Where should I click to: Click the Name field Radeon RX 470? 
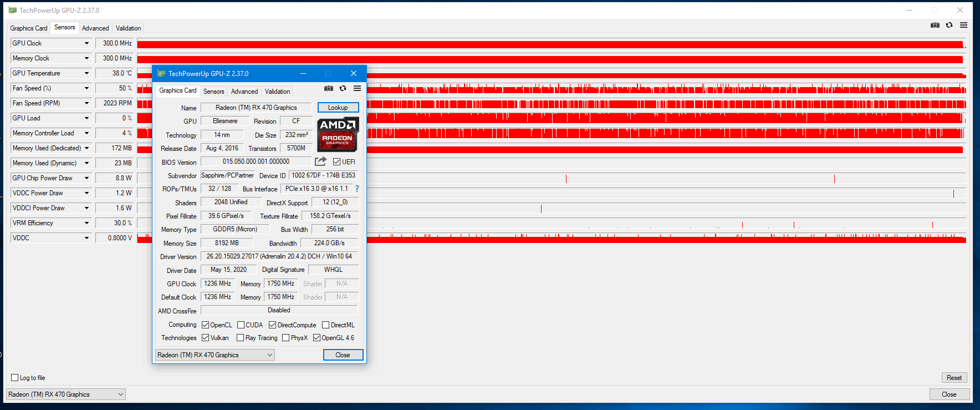tap(256, 108)
